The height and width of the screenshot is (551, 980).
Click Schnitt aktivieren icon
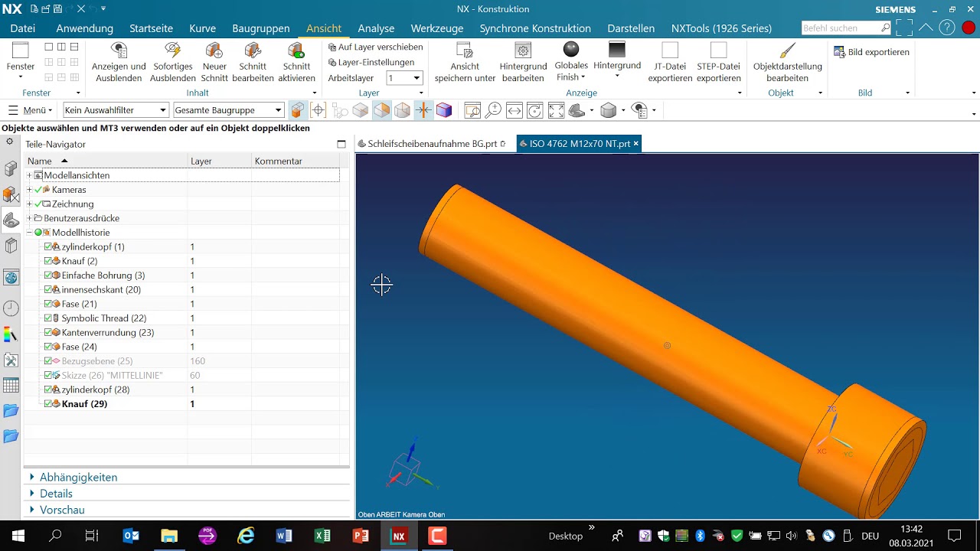pos(296,51)
